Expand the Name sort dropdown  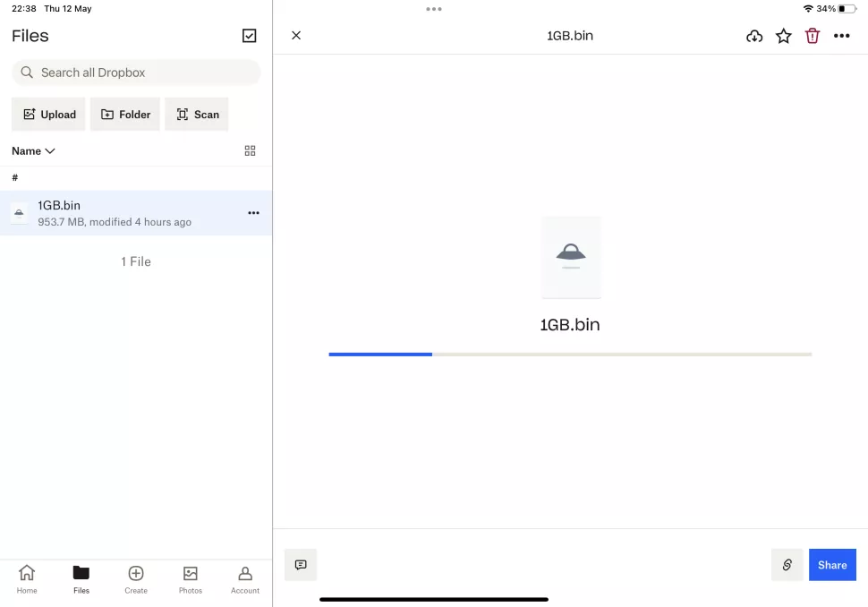(x=33, y=150)
